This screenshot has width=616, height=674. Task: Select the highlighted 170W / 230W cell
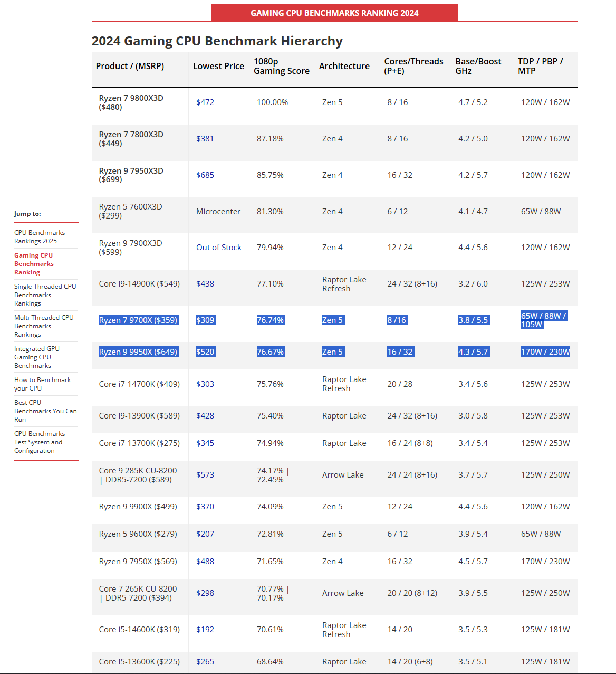[545, 352]
